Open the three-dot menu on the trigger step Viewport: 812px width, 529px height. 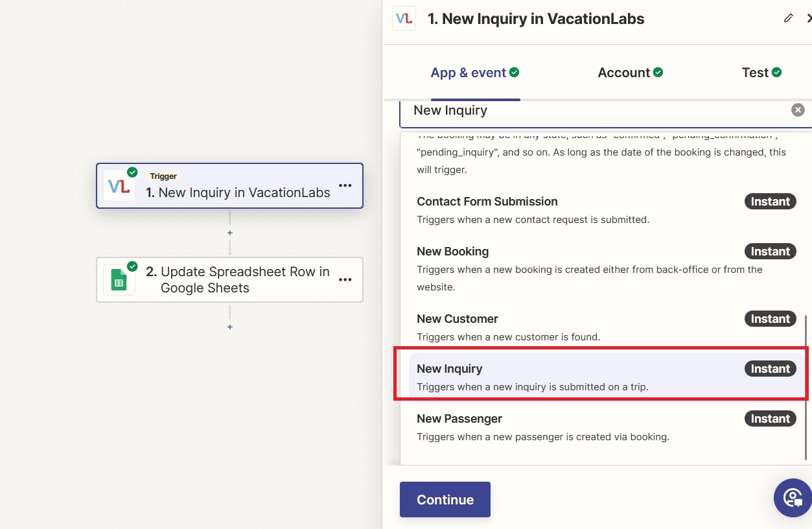click(x=345, y=186)
